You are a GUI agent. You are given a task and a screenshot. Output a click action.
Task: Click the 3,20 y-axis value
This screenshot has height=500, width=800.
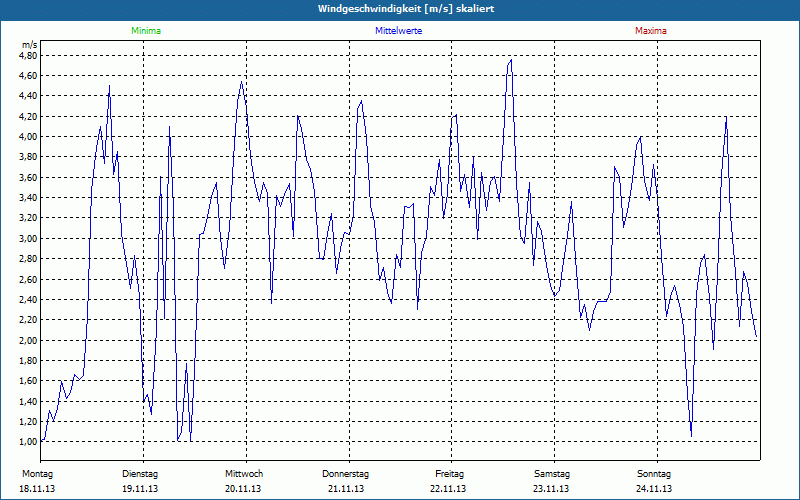click(x=28, y=218)
